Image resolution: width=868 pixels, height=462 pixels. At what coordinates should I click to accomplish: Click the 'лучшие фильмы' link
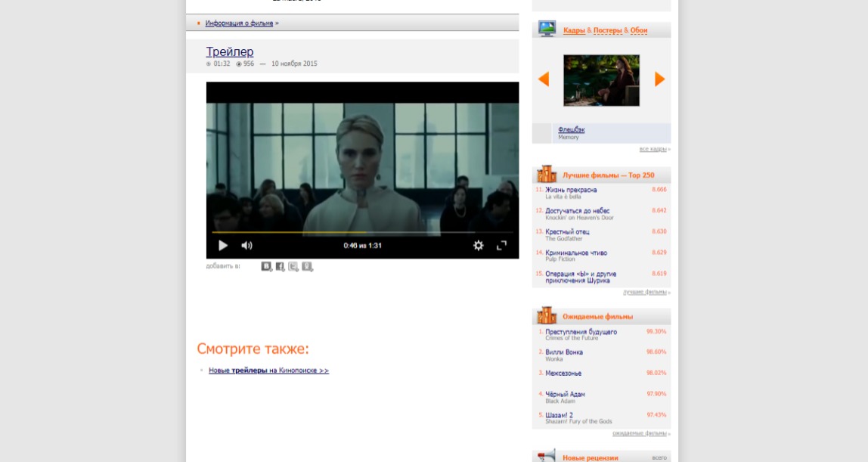[645, 292]
